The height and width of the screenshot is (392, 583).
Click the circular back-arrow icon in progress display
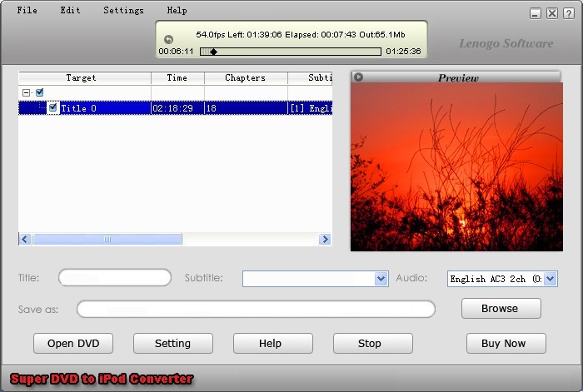pyautogui.click(x=168, y=39)
